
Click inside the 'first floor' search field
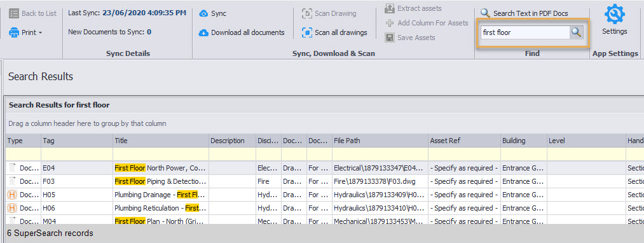(x=525, y=32)
